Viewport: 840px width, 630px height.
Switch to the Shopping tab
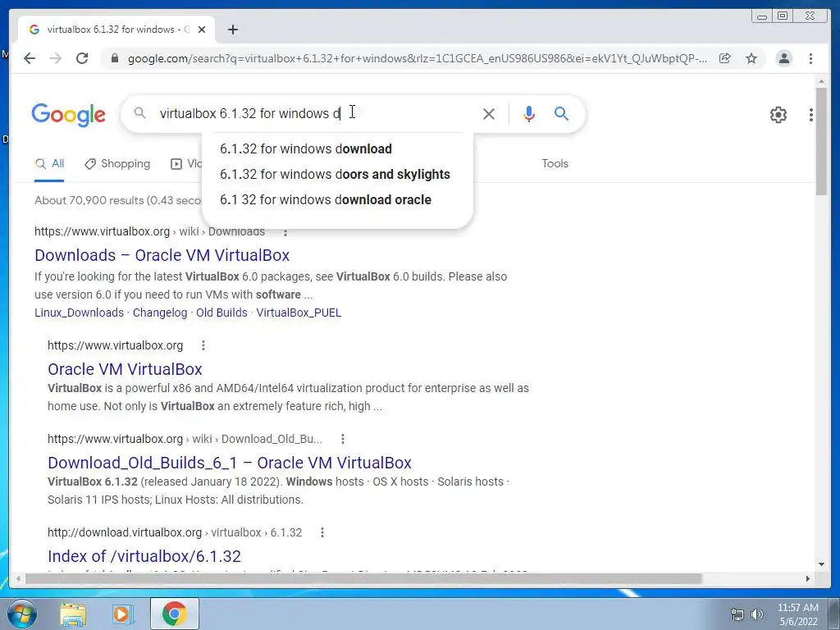117,164
